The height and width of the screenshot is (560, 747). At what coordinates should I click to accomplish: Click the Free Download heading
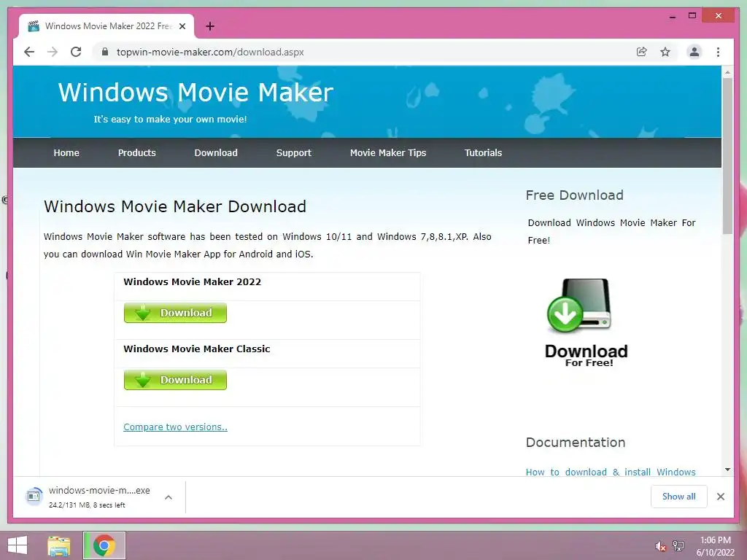(x=575, y=195)
